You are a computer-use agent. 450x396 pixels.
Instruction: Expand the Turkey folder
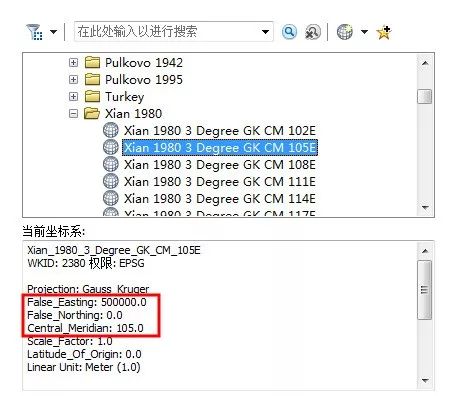point(73,96)
